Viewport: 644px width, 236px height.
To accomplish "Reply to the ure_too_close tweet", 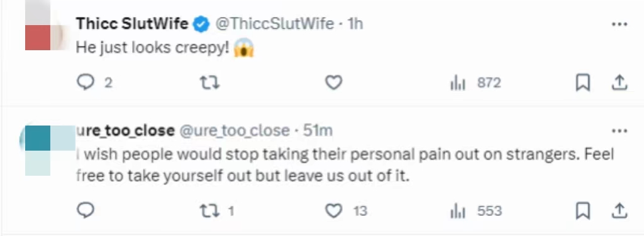I will (86, 211).
